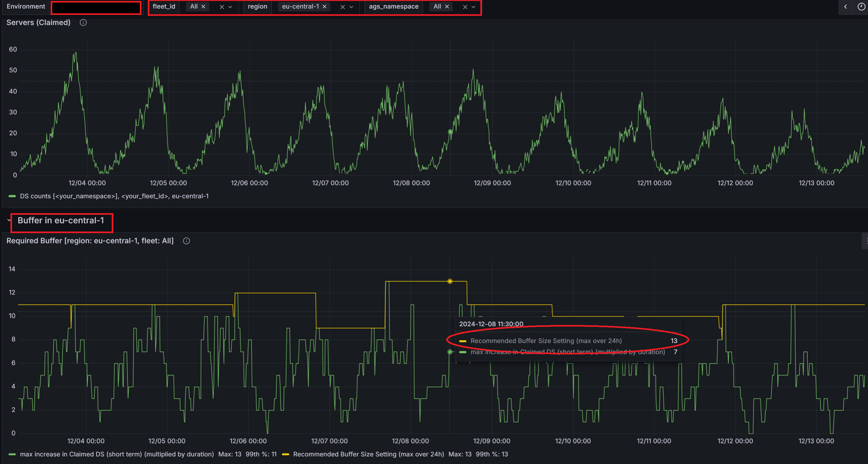Viewport: 868px width, 464px height.
Task: Click the fleet_id variable label
Action: coord(164,6)
